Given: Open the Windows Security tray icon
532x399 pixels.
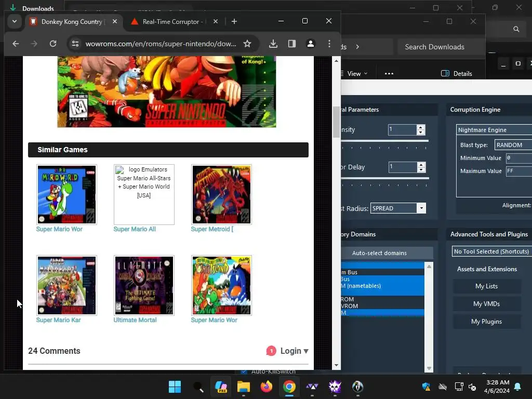Looking at the screenshot, I should pos(426,387).
